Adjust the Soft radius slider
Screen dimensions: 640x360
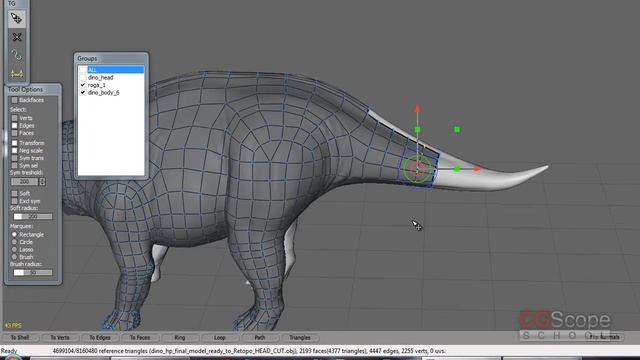[x=33, y=217]
